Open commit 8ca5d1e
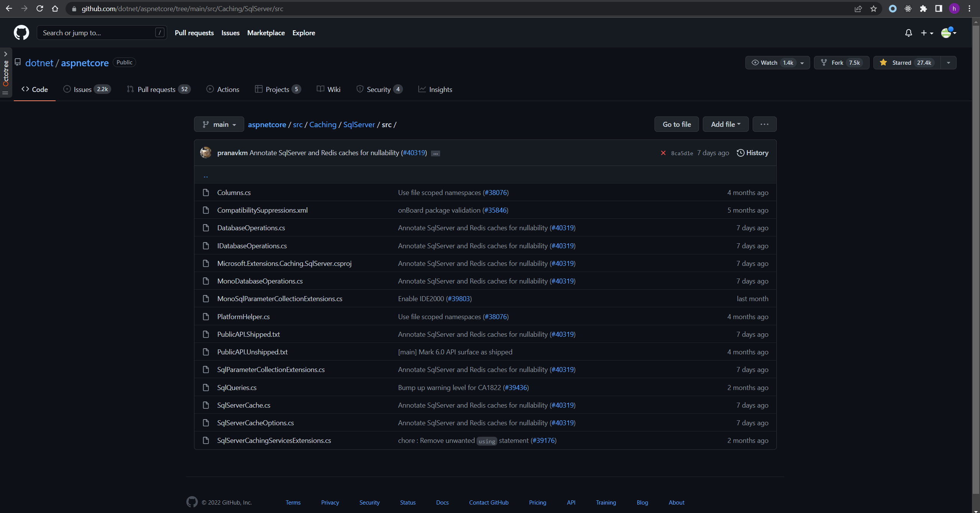The image size is (980, 513). pyautogui.click(x=682, y=153)
